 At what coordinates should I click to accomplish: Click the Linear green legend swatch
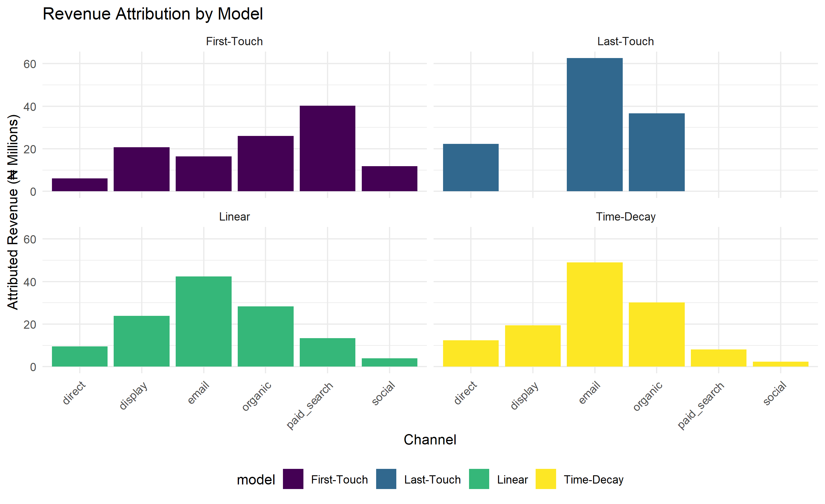coord(479,479)
